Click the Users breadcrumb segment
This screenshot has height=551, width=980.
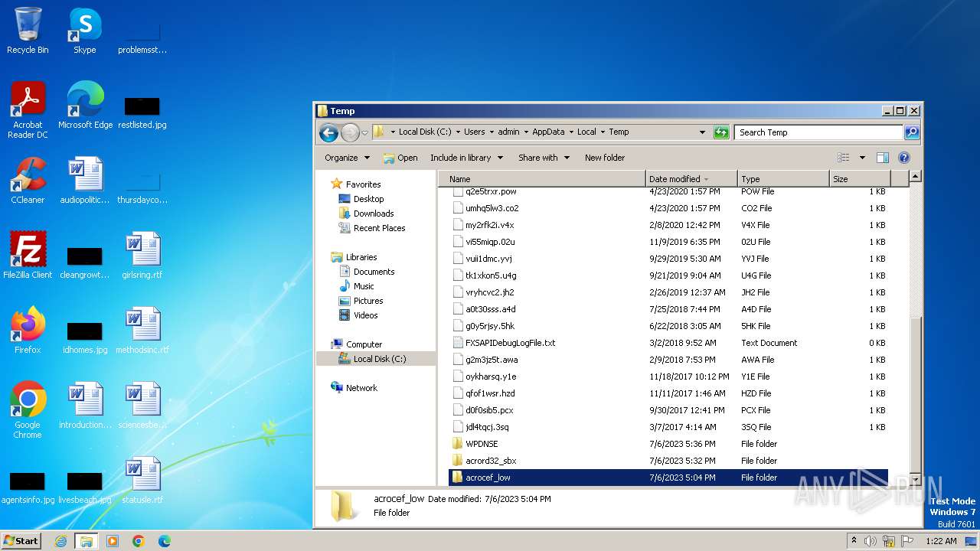point(474,132)
